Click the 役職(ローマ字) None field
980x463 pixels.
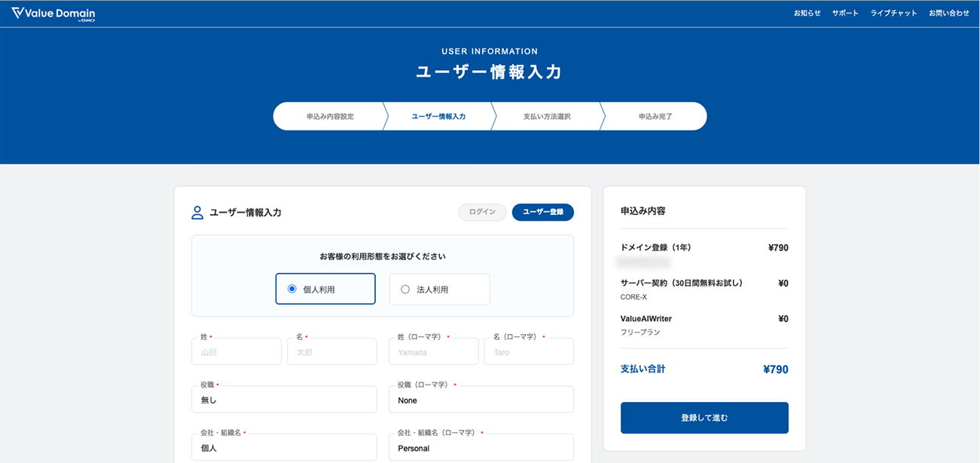pyautogui.click(x=481, y=400)
